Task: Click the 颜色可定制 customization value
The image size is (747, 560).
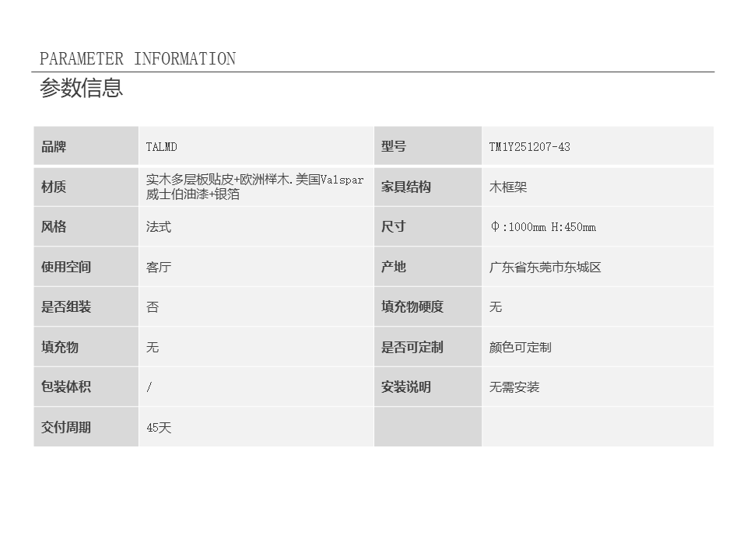Action: [x=520, y=348]
